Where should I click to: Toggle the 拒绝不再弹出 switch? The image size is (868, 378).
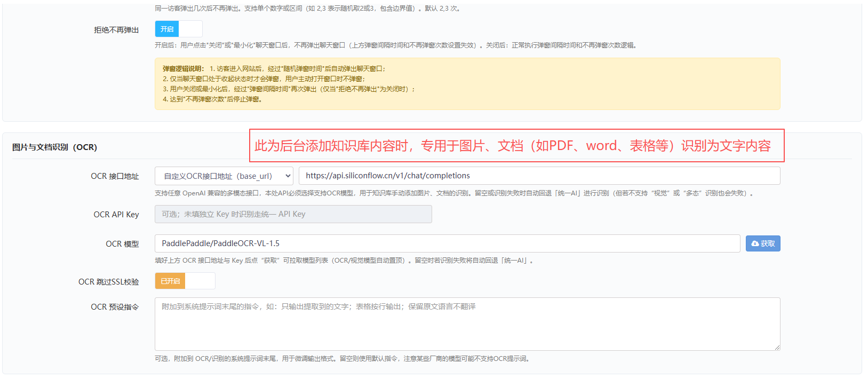pos(179,29)
